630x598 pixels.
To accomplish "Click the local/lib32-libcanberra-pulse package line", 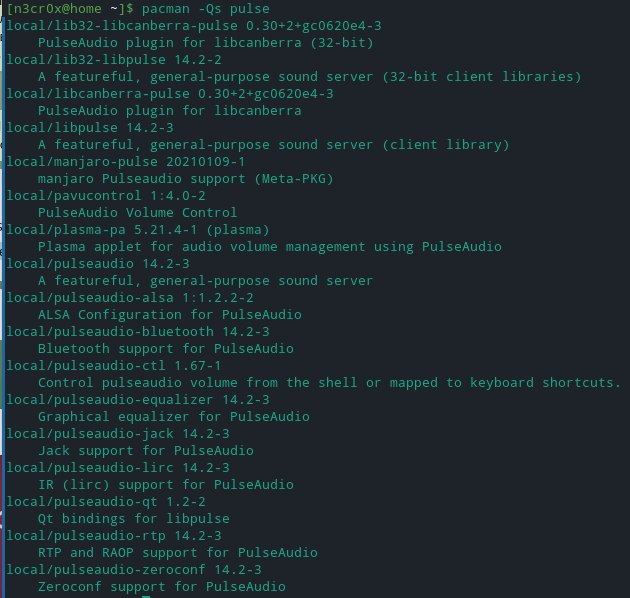I will pos(169,25).
